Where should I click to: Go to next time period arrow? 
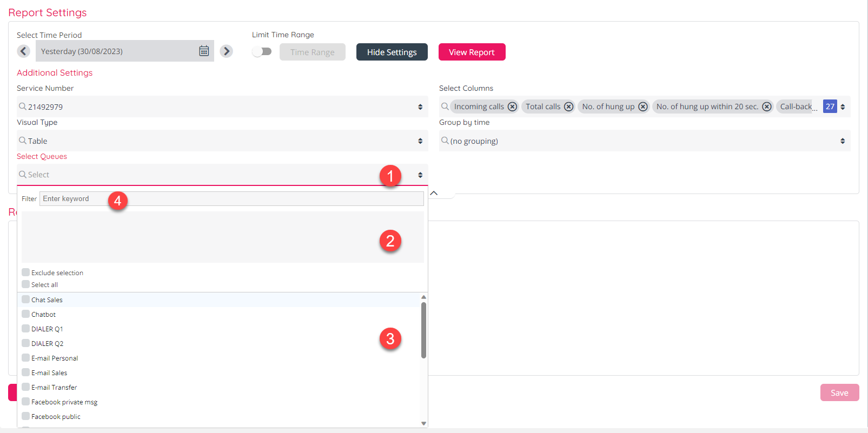tap(227, 51)
